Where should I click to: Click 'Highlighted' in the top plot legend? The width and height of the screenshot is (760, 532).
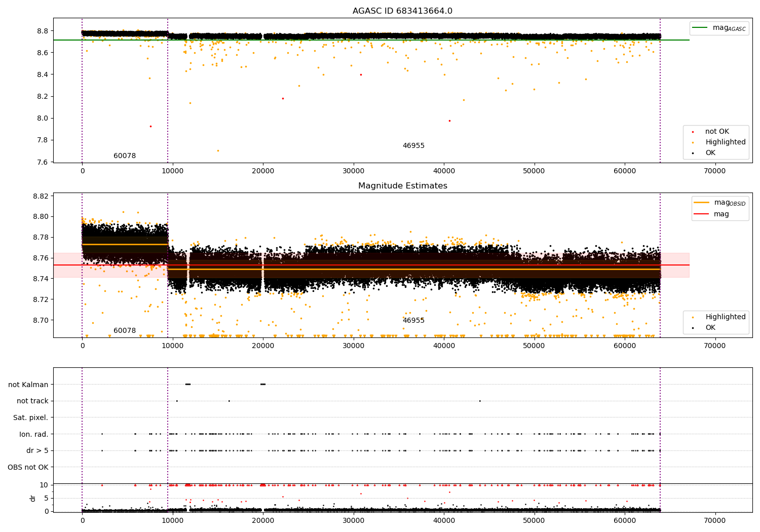pos(726,142)
